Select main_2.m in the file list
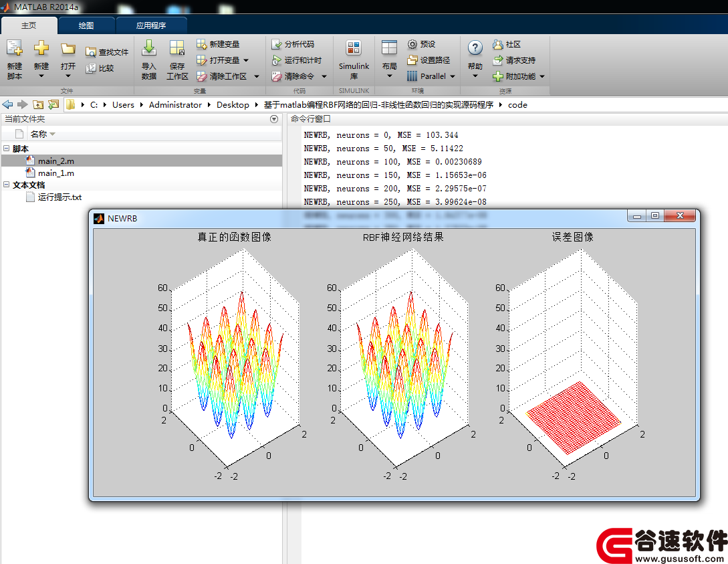The height and width of the screenshot is (564, 728). tap(142, 161)
